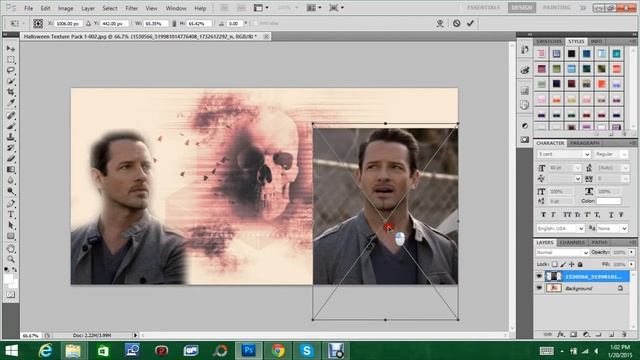Select the Clone Stamp tool
640x360 pixels.
(x=11, y=137)
